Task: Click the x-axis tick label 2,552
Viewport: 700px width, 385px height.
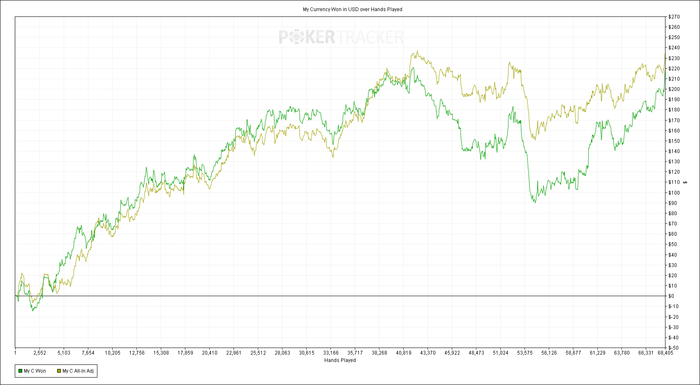Action: click(x=40, y=353)
